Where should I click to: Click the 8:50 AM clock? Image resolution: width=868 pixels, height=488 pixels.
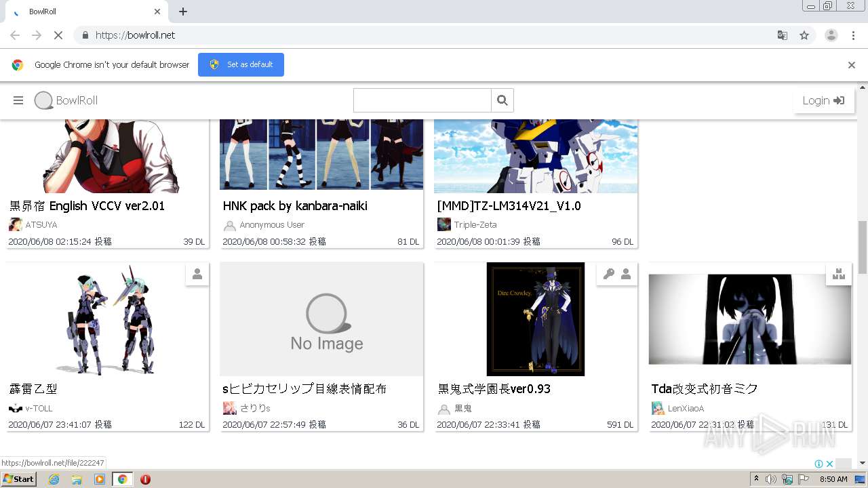click(x=833, y=479)
